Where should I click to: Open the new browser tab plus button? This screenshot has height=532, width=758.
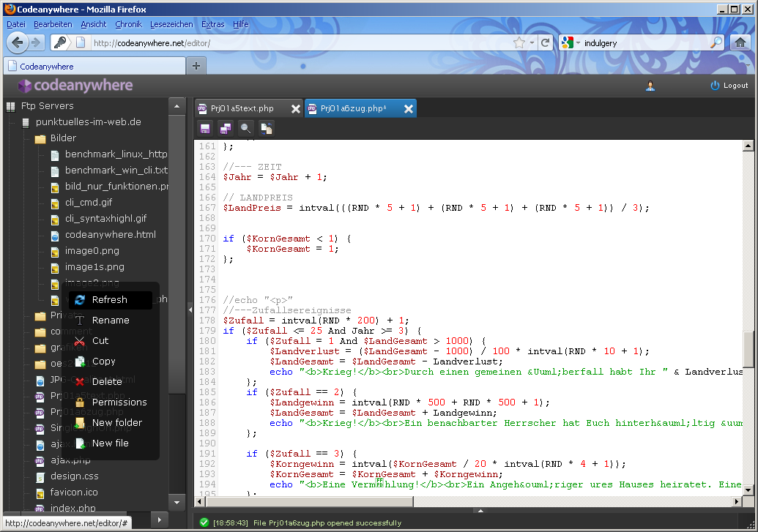[x=196, y=66]
